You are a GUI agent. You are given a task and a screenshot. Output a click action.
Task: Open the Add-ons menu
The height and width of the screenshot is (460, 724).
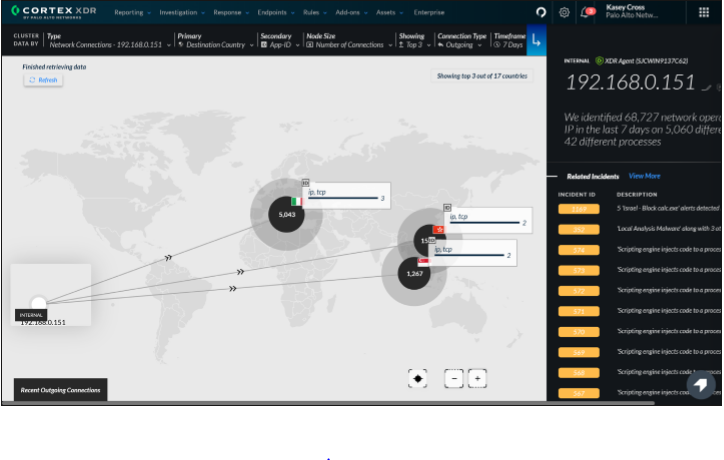tap(351, 12)
